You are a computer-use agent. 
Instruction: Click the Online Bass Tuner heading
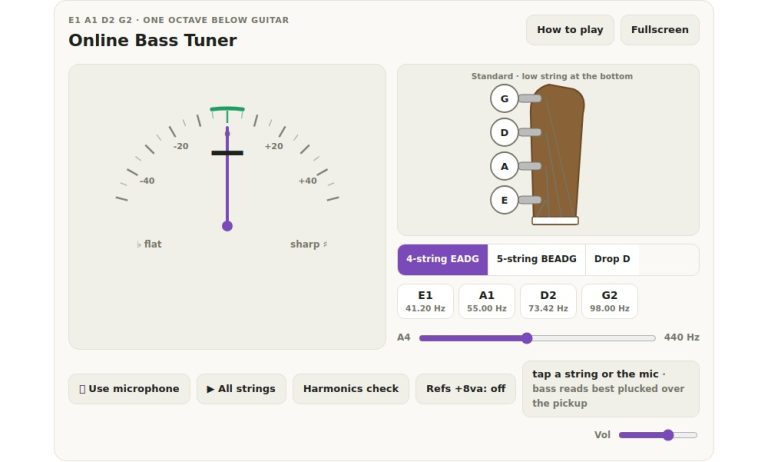(x=152, y=40)
